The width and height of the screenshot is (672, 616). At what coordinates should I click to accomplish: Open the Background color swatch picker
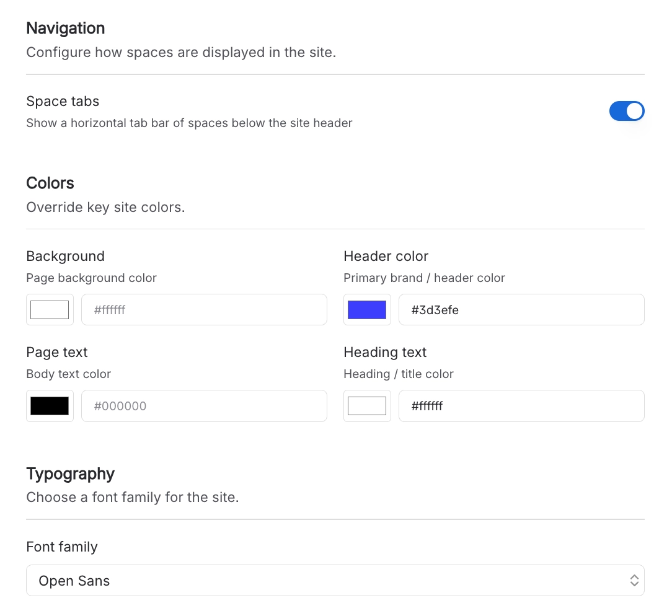coord(50,310)
